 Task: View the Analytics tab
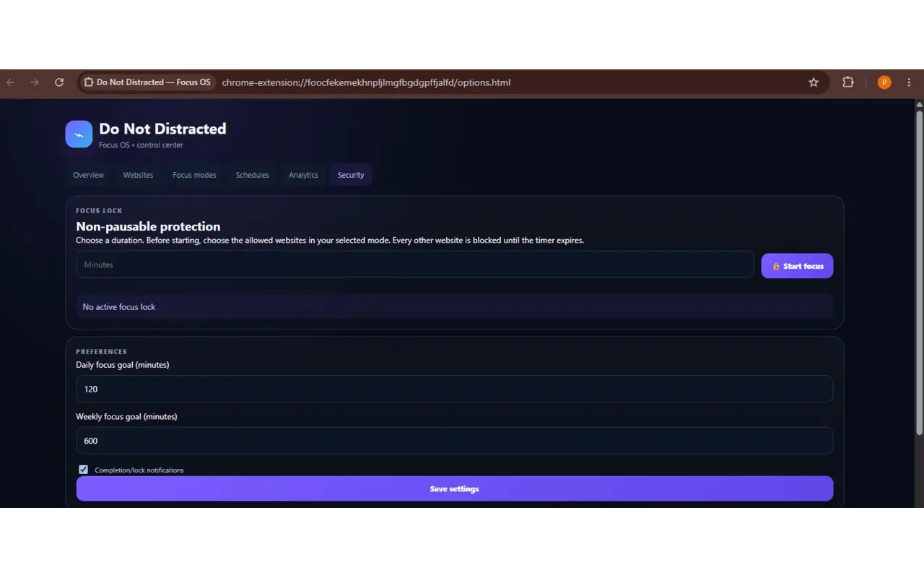point(303,175)
